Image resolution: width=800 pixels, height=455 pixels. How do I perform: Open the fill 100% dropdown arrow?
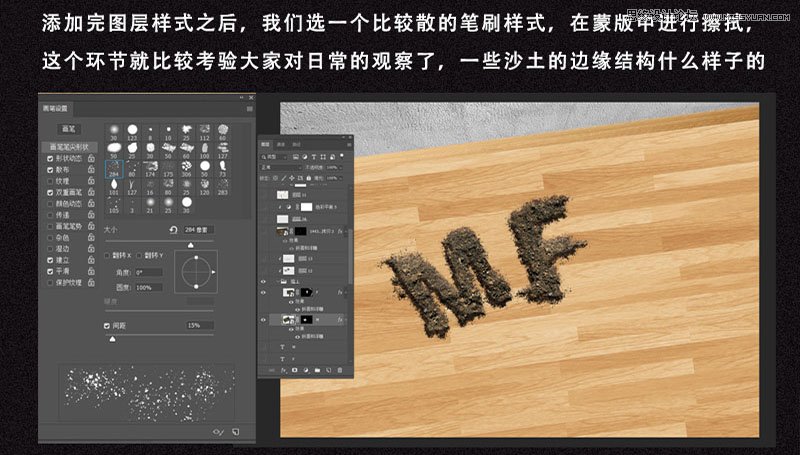[341, 178]
